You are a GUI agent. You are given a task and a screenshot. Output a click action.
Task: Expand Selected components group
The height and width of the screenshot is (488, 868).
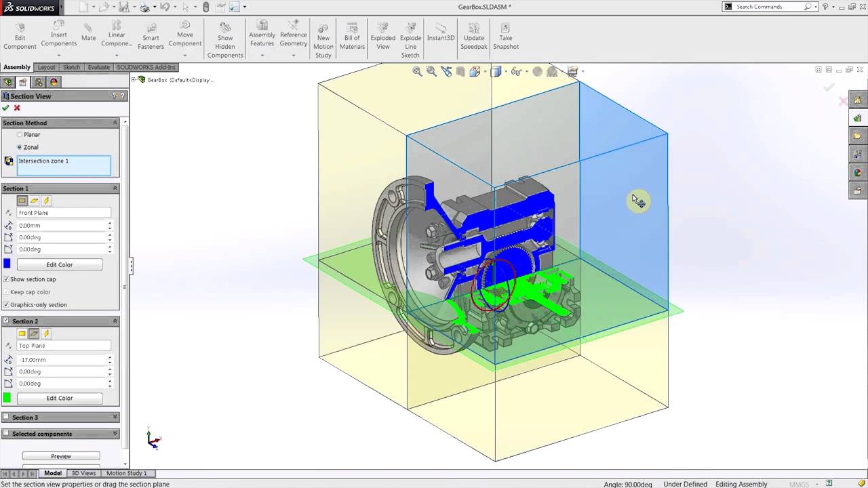point(115,434)
